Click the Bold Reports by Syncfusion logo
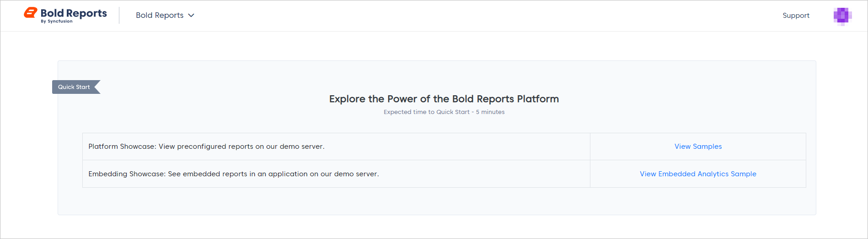Screen dimensions: 868x239 pyautogui.click(x=65, y=15)
